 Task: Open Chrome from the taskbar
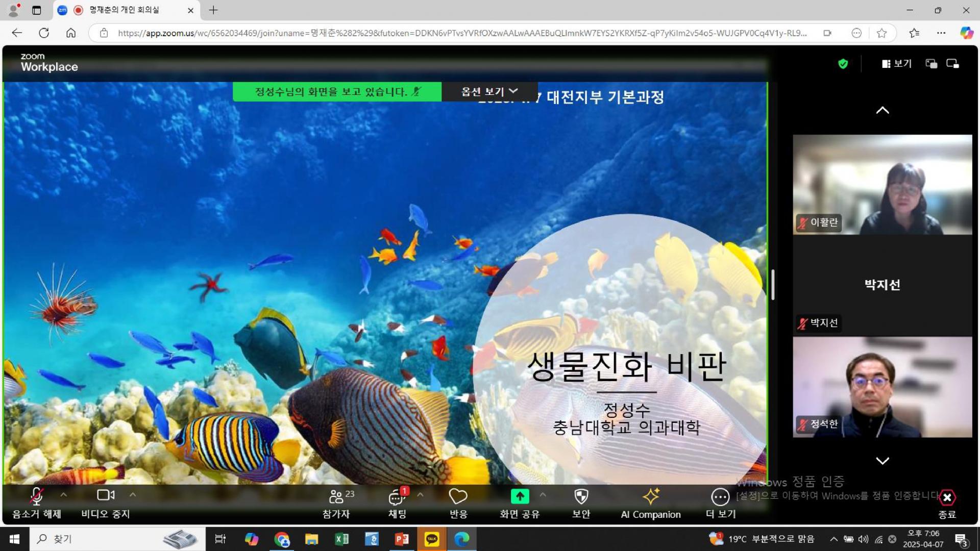[x=281, y=539]
